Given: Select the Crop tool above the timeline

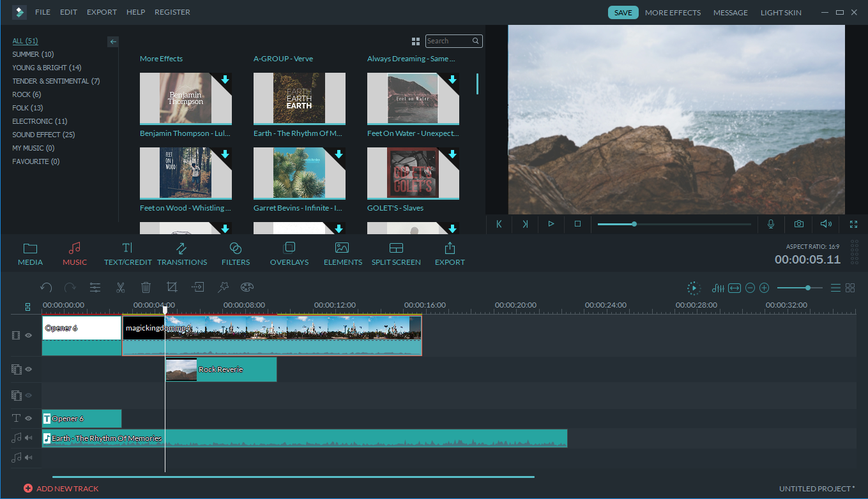Looking at the screenshot, I should click(171, 287).
